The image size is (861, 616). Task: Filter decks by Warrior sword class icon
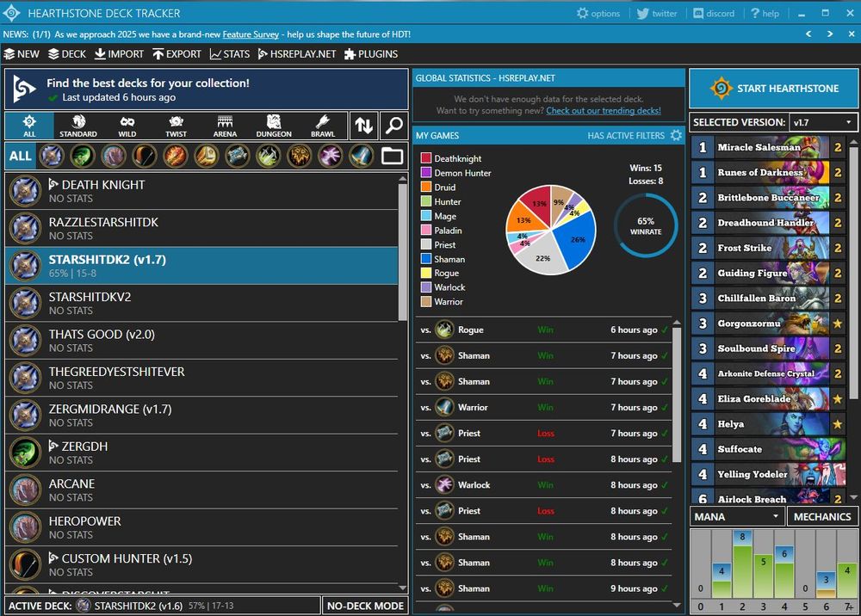click(x=362, y=157)
